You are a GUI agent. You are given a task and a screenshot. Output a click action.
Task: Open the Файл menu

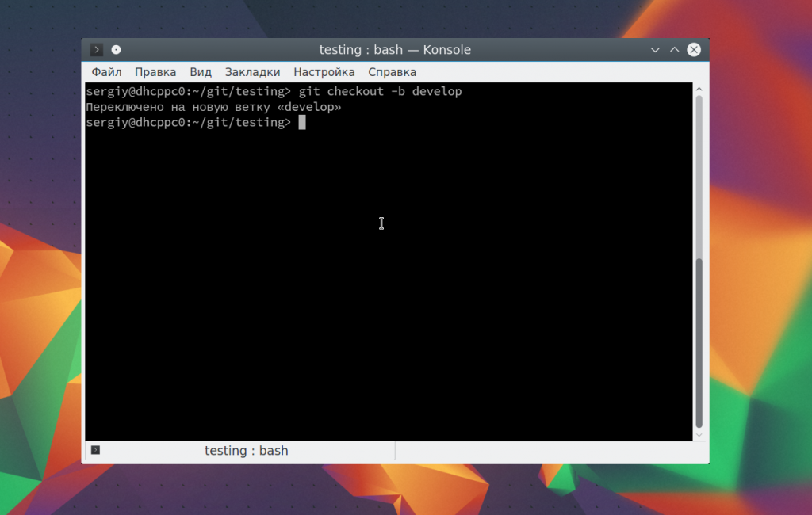point(106,72)
